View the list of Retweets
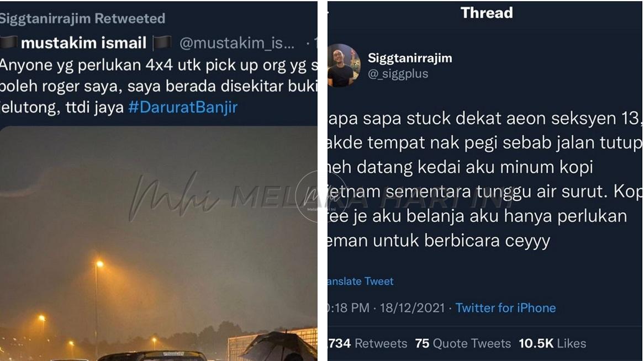 (368, 343)
